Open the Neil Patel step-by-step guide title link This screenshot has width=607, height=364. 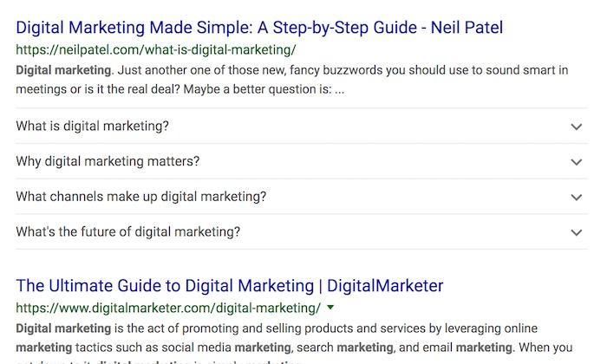259,28
